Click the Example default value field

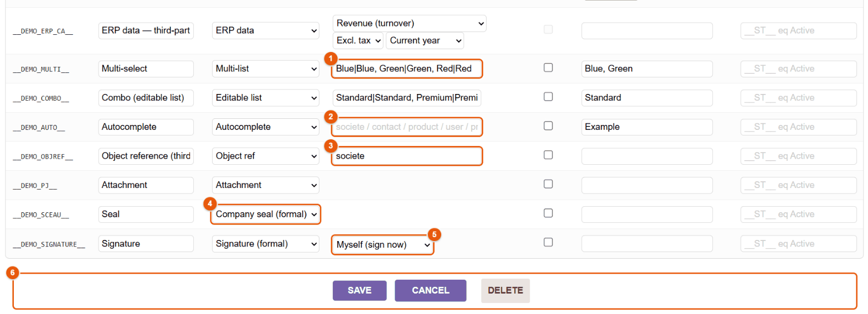pyautogui.click(x=647, y=127)
